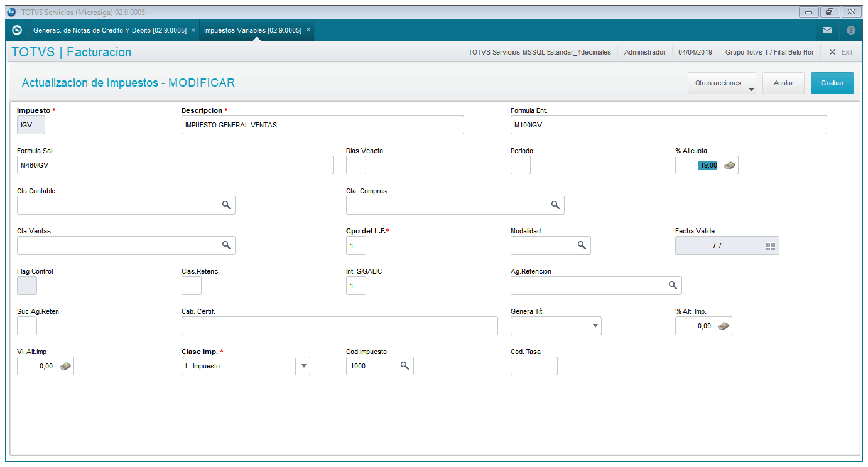Click the Periodo input box
Image resolution: width=868 pixels, height=467 pixels.
(x=521, y=165)
